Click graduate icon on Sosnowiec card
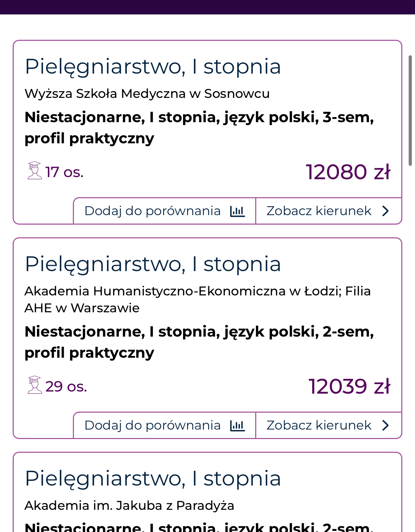Viewport: 415px width, 532px height. (x=34, y=171)
